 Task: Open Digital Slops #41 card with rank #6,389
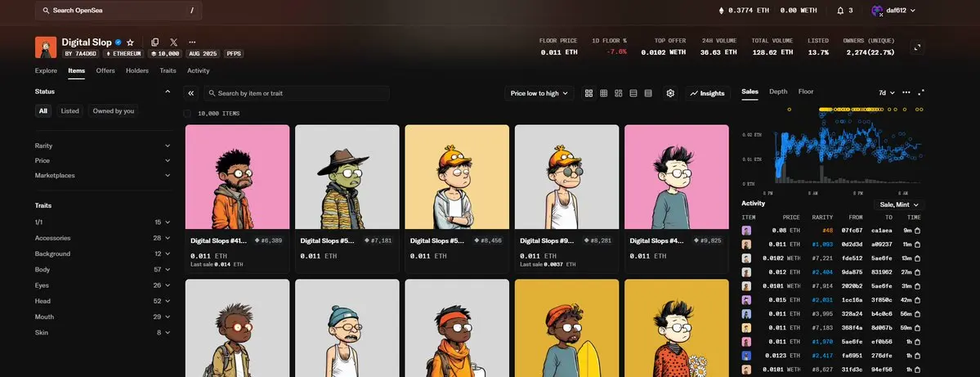(x=238, y=198)
